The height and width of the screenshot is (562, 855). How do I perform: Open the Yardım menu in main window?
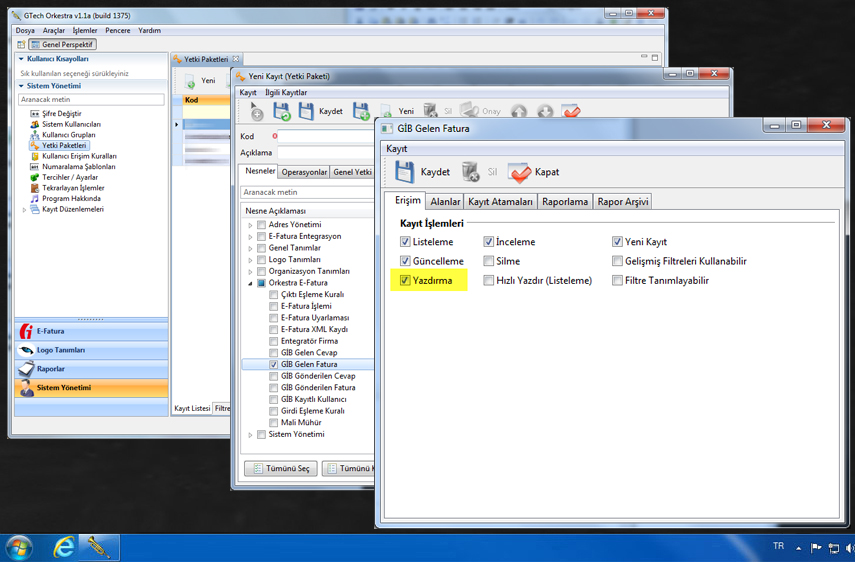pyautogui.click(x=149, y=31)
